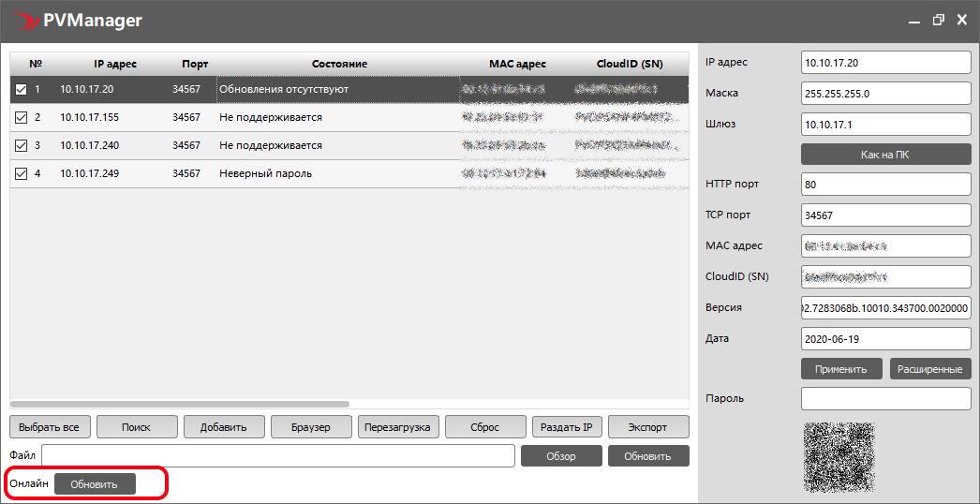Viewport: 980px width, 504px height.
Task: Sort by MAC адрес column header
Action: coord(517,64)
